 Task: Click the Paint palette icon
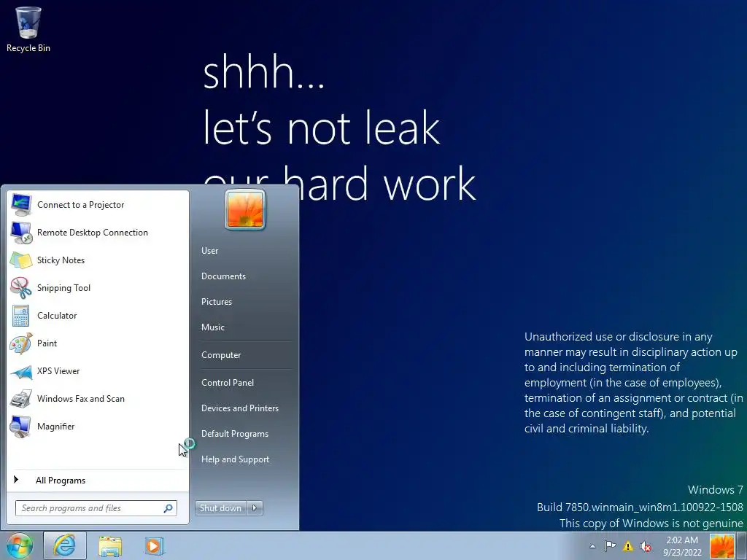(x=21, y=343)
